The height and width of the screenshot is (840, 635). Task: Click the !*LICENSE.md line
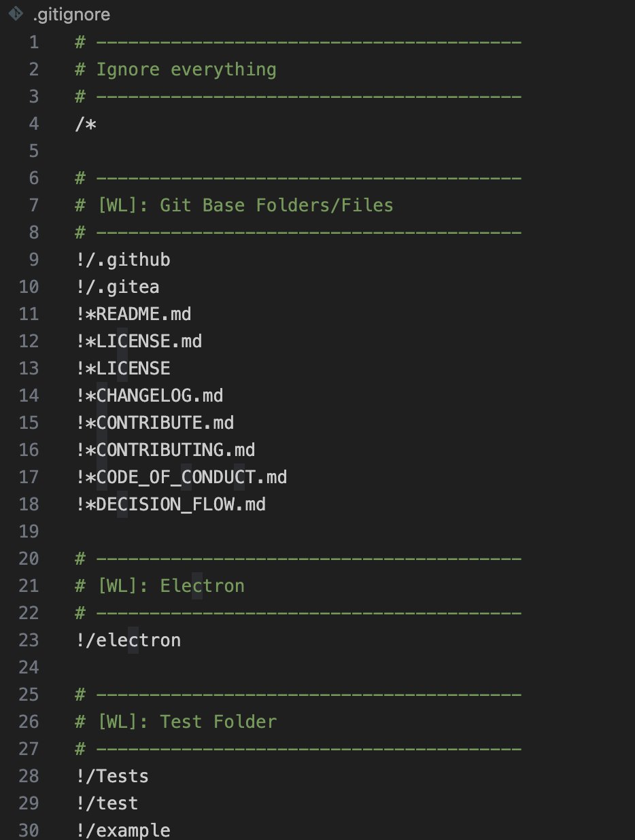coord(139,341)
